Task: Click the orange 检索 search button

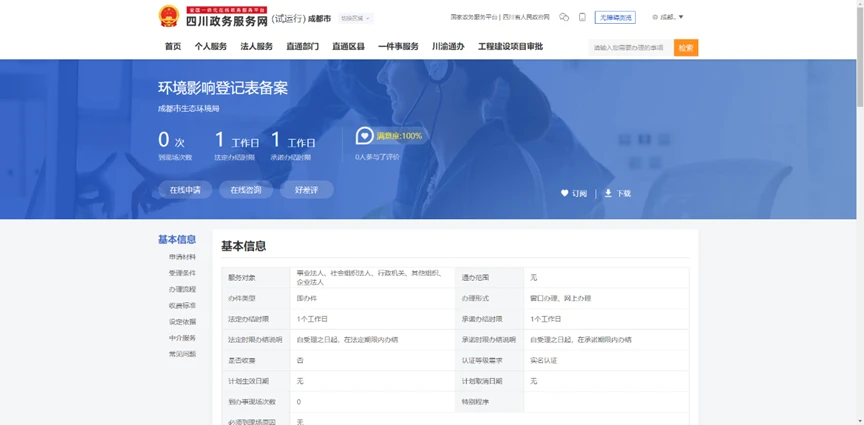Action: [686, 48]
